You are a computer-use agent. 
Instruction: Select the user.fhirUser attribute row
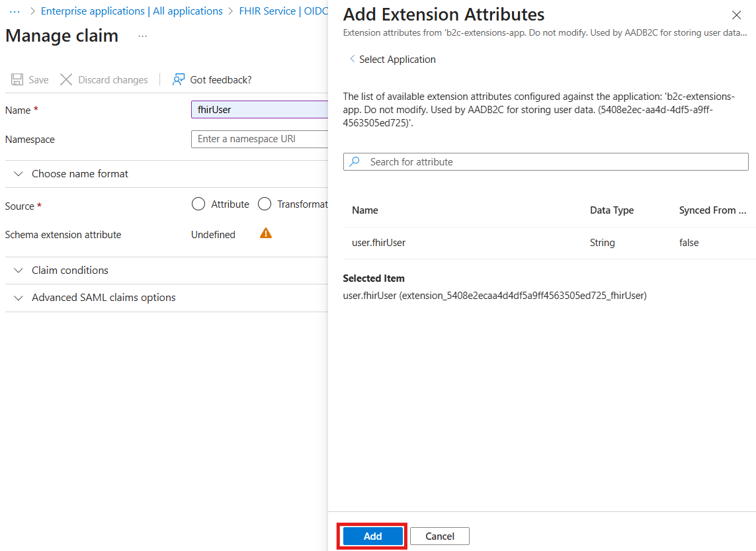click(x=378, y=242)
